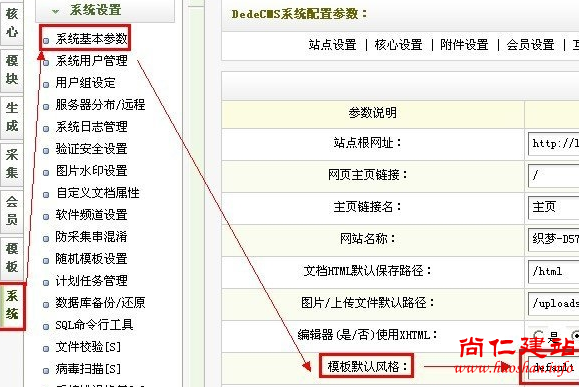The height and width of the screenshot is (387, 579).
Task: Select 是 radio for XHTML editor
Action: tap(538, 335)
